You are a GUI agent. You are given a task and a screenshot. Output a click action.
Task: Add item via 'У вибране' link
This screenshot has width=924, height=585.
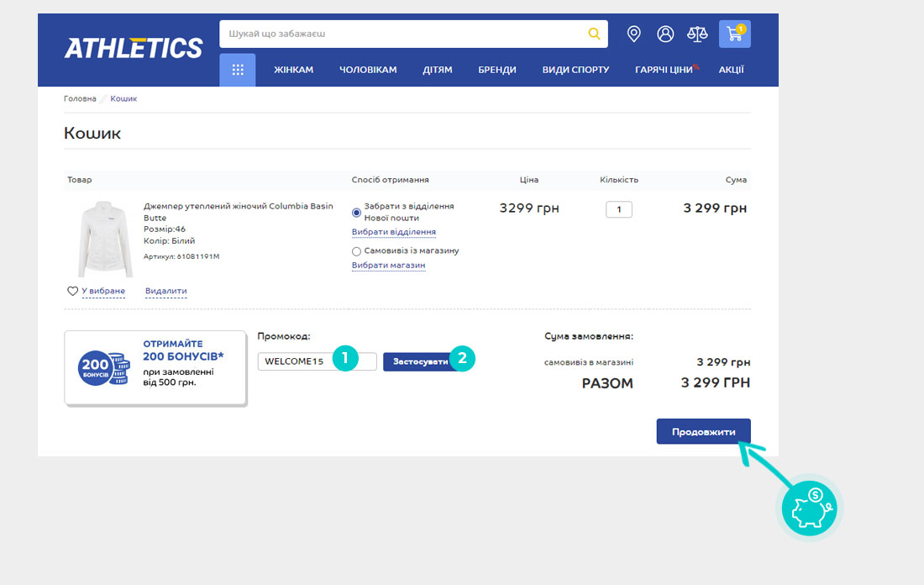click(103, 291)
